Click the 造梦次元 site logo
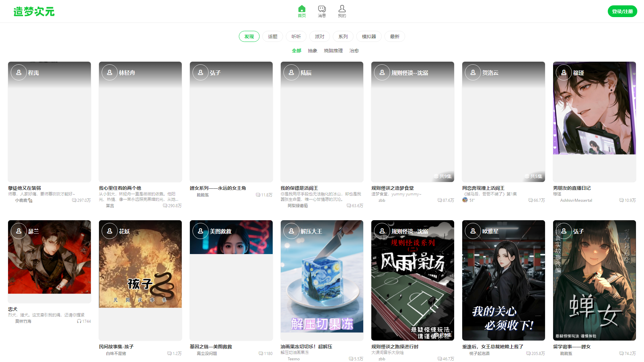 click(34, 11)
